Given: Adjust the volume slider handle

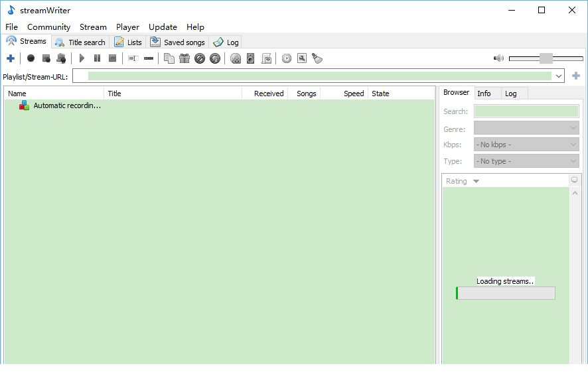Looking at the screenshot, I should pos(546,58).
